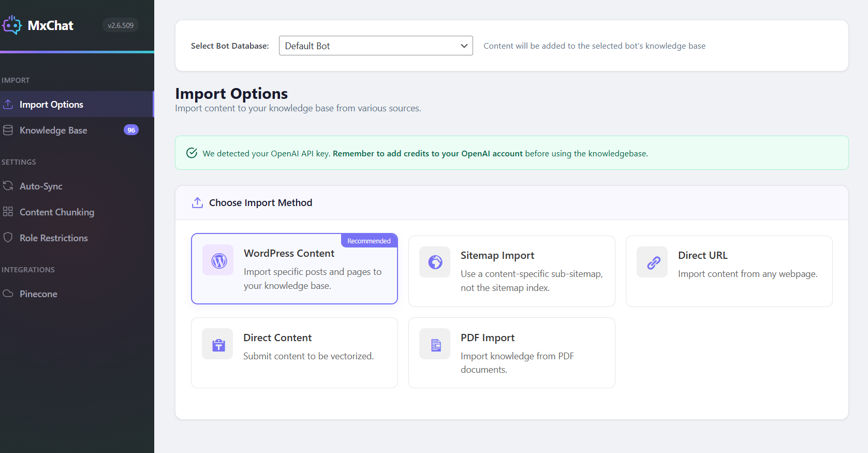Click the Content Chunking grid icon
This screenshot has height=453, width=868.
[8, 212]
